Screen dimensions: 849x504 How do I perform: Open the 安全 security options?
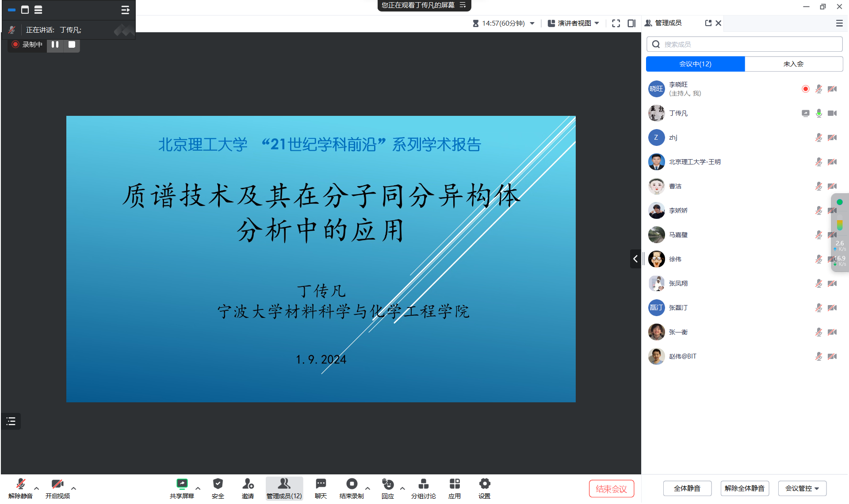point(218,488)
